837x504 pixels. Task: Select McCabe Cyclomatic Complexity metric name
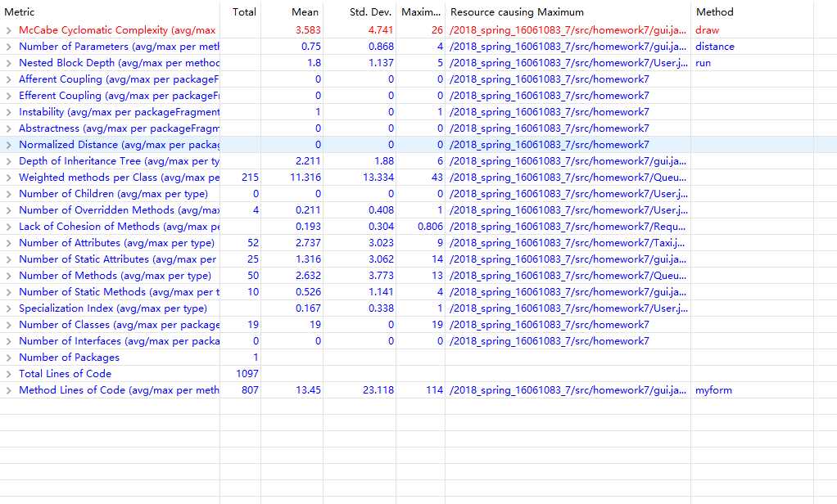(x=117, y=30)
